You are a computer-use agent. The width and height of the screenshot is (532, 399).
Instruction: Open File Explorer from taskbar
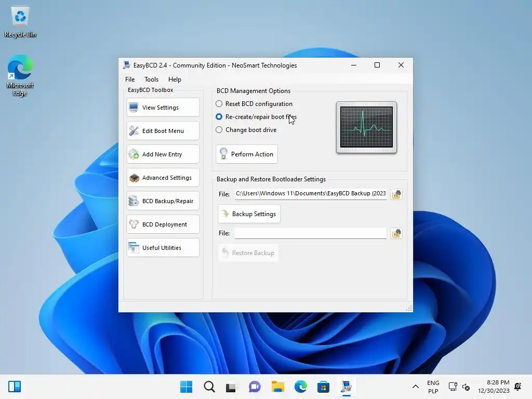pos(278,387)
